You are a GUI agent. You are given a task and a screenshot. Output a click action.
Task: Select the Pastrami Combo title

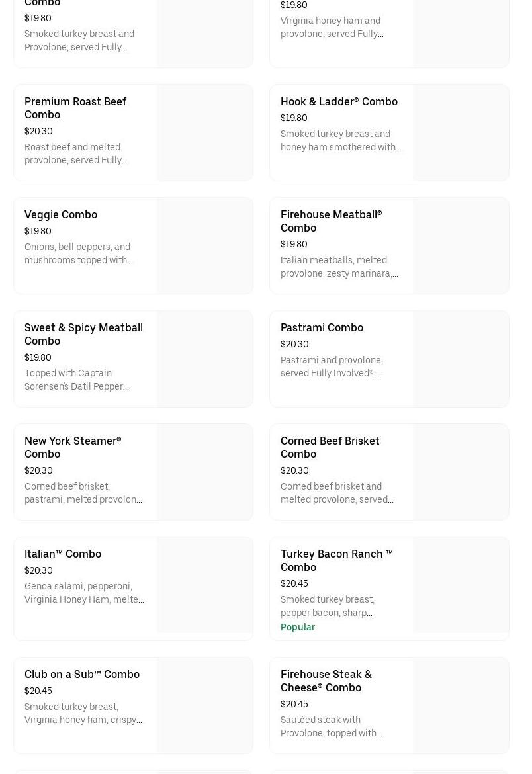(x=322, y=327)
